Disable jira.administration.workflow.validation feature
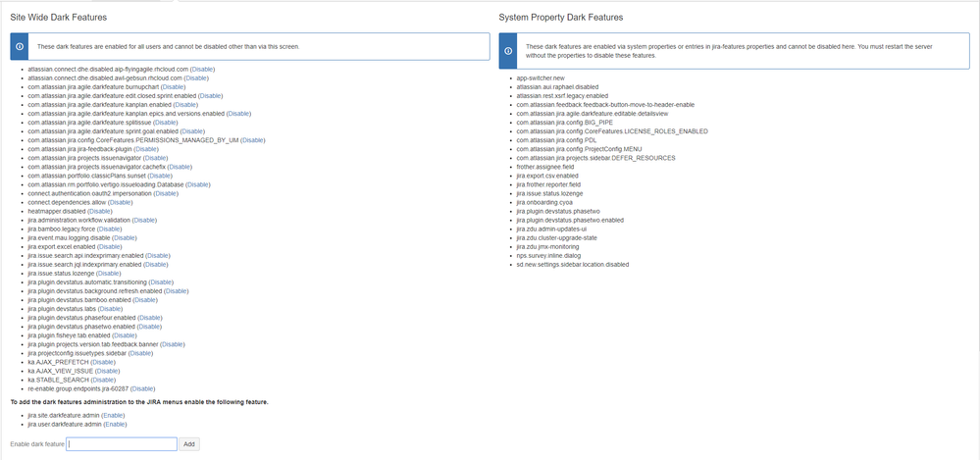 [144, 220]
